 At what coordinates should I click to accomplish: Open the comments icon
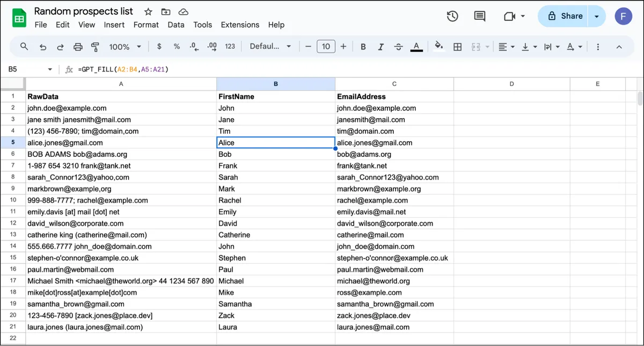480,16
